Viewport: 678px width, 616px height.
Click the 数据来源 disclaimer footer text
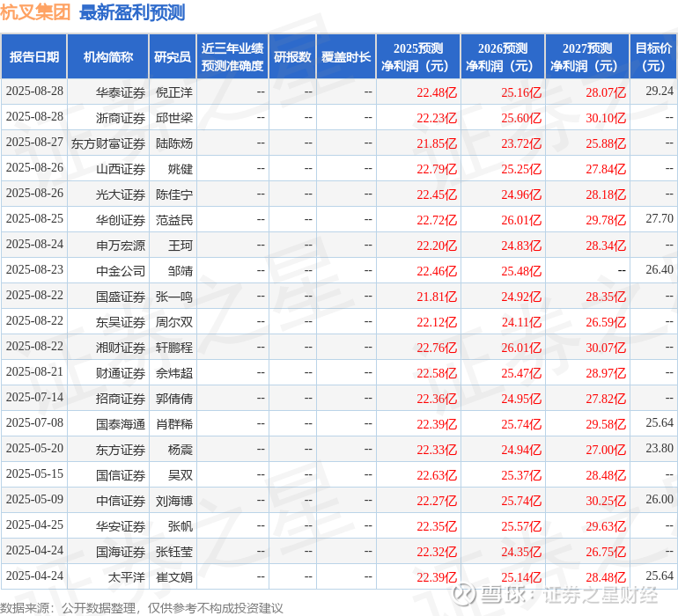click(142, 608)
